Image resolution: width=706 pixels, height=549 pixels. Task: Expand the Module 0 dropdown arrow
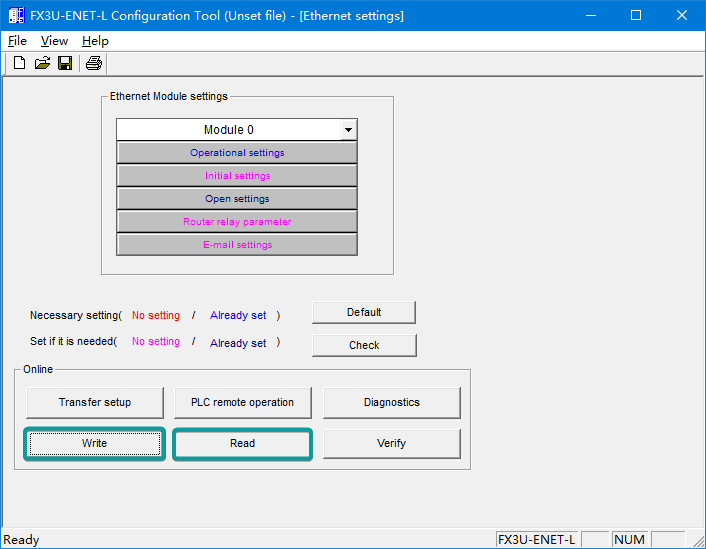click(x=347, y=130)
